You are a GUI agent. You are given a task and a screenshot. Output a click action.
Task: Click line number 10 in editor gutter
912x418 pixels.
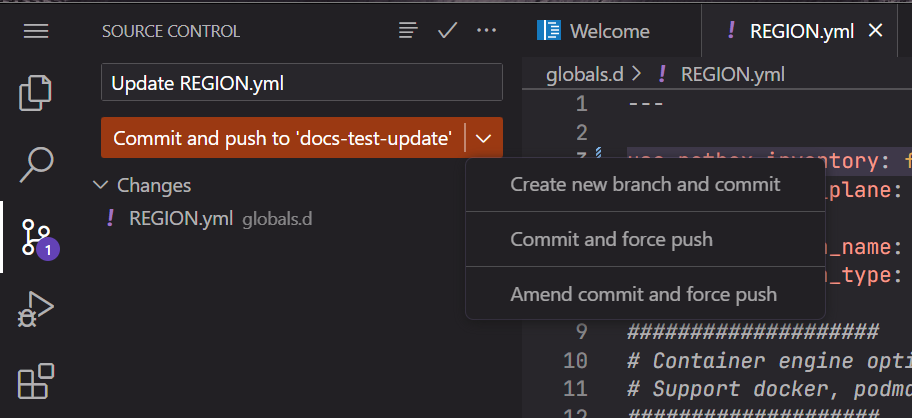(x=575, y=361)
